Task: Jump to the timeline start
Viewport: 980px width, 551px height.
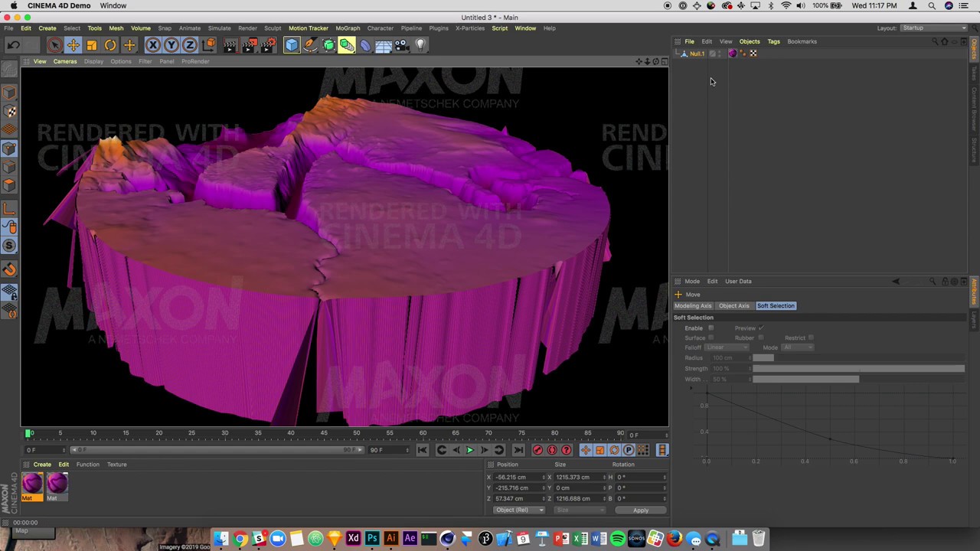Action: click(423, 450)
